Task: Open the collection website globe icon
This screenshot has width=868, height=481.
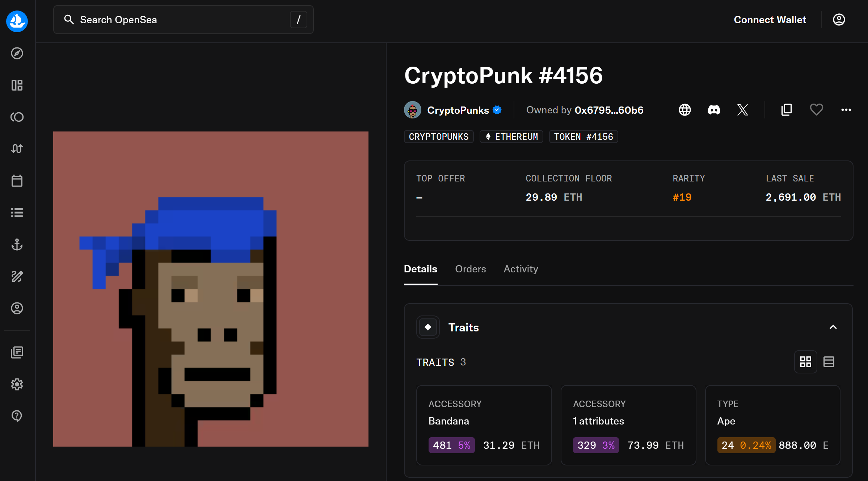Action: [x=684, y=110]
